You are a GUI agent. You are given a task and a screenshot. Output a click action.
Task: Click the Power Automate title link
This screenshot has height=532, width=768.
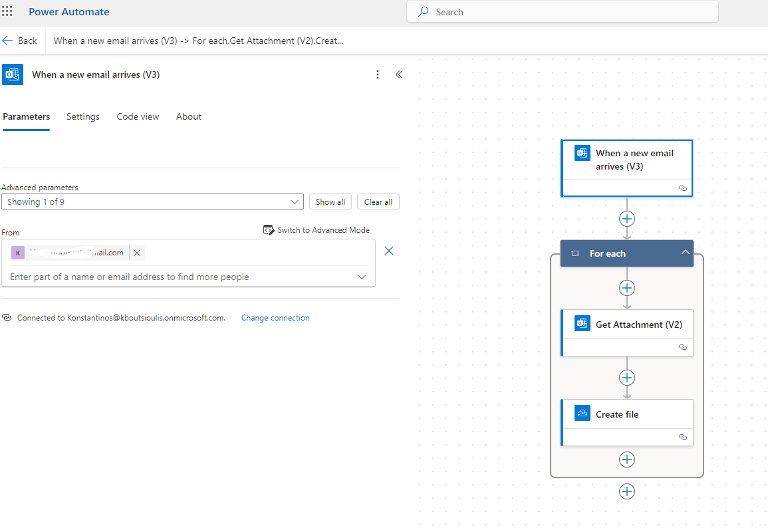[69, 12]
